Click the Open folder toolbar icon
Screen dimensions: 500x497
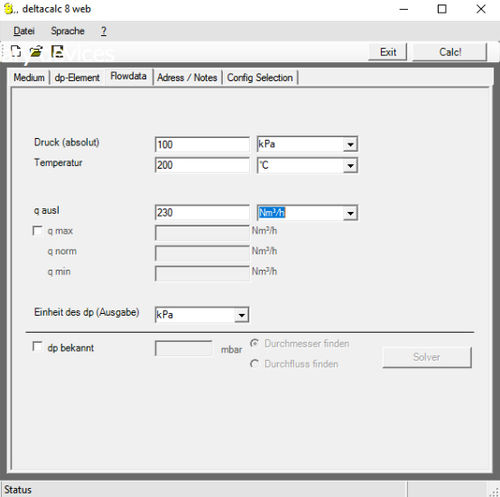(36, 51)
